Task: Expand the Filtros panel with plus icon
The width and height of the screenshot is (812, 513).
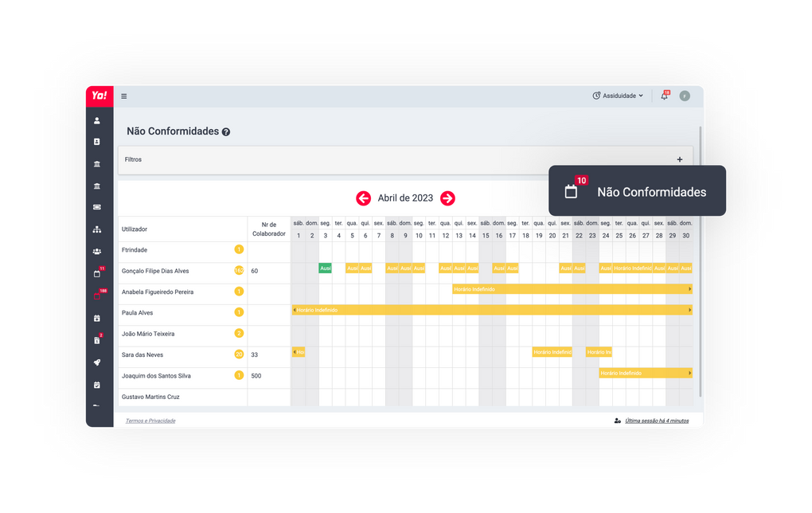Action: pyautogui.click(x=680, y=159)
